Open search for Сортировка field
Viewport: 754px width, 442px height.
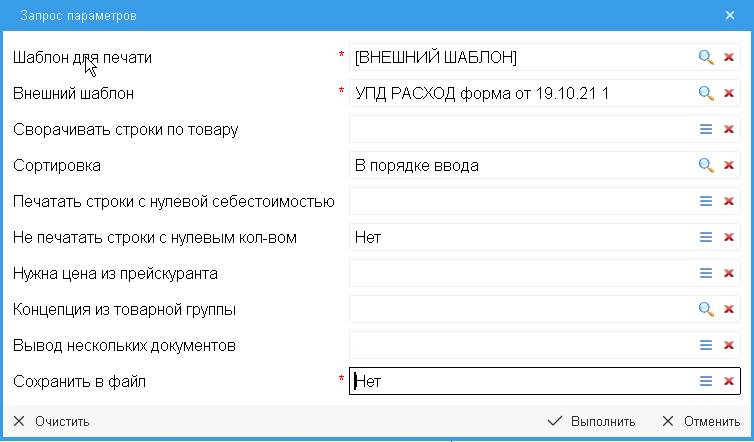click(x=705, y=166)
